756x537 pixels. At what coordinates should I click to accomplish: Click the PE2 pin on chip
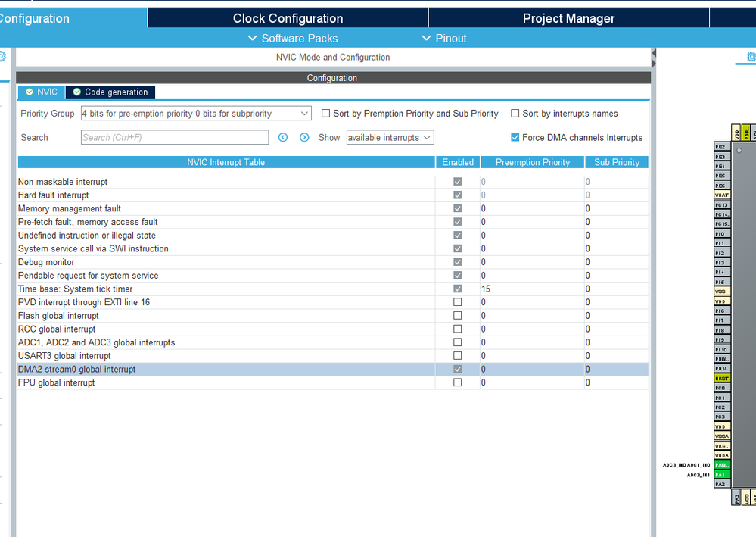click(x=722, y=147)
